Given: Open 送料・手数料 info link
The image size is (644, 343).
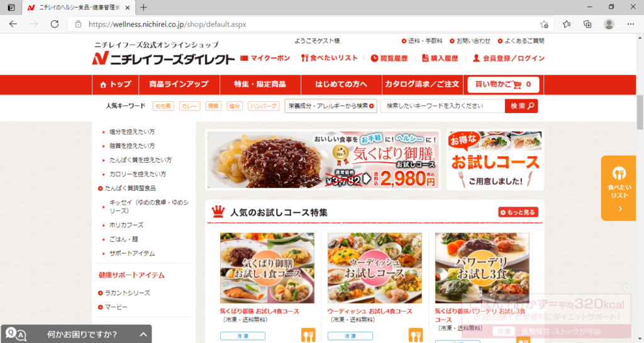Looking at the screenshot, I should point(422,41).
